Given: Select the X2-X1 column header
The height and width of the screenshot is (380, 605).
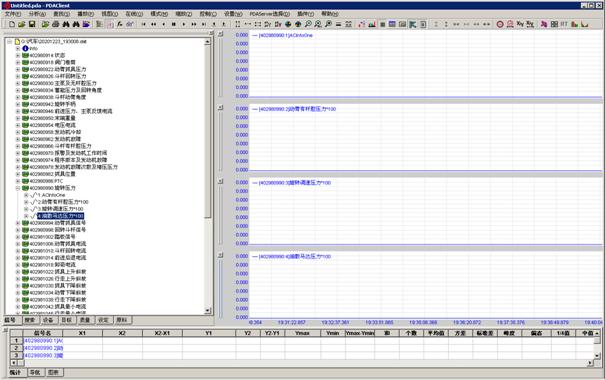Looking at the screenshot, I should (x=162, y=333).
